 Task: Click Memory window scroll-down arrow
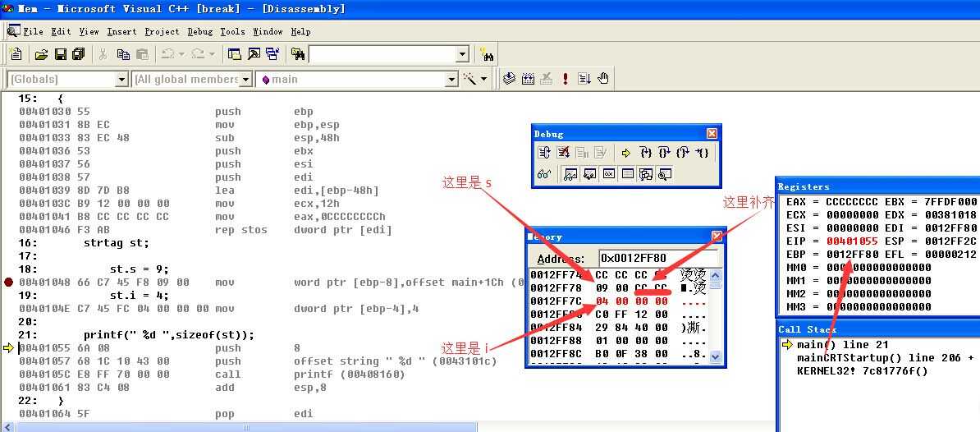pos(717,357)
